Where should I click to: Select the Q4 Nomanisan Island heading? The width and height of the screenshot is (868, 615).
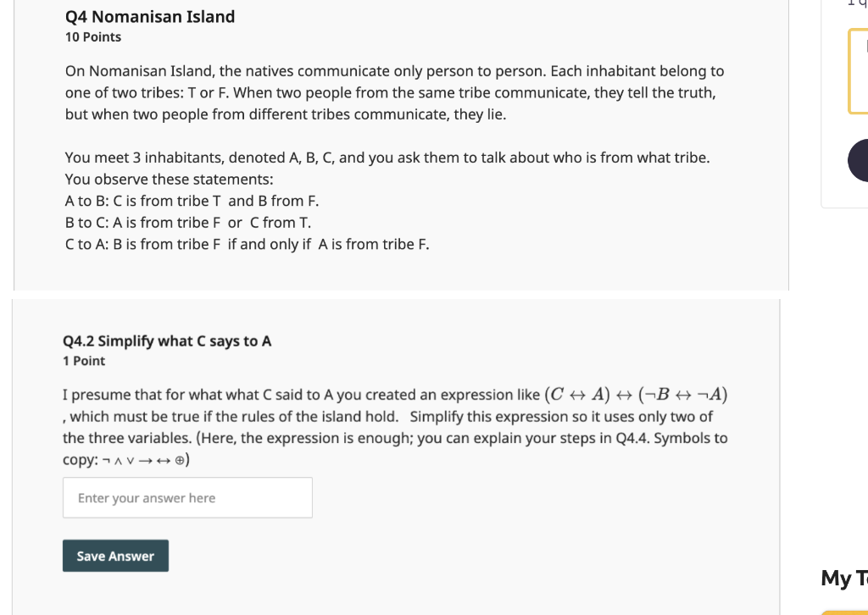coord(150,16)
